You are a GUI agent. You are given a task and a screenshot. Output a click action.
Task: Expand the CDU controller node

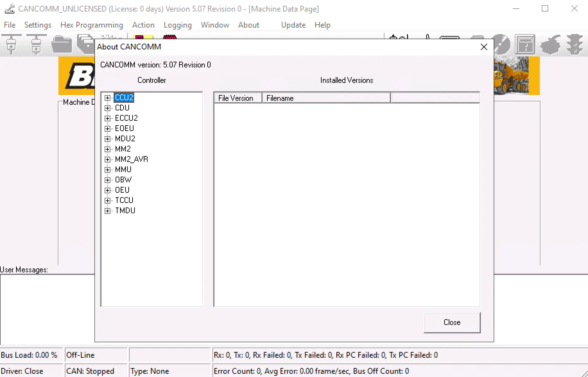coord(108,108)
